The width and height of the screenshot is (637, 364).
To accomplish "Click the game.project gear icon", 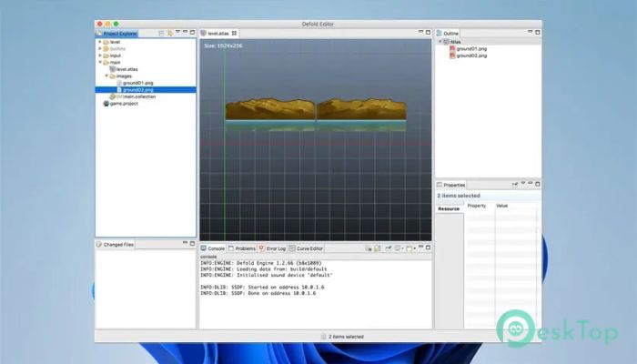I will click(x=106, y=104).
